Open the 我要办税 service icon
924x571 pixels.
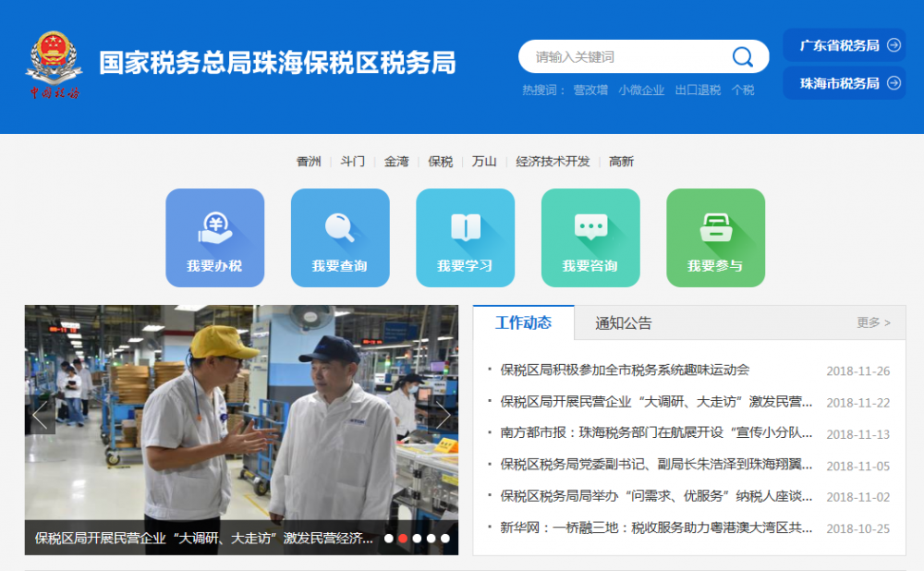[x=214, y=237]
